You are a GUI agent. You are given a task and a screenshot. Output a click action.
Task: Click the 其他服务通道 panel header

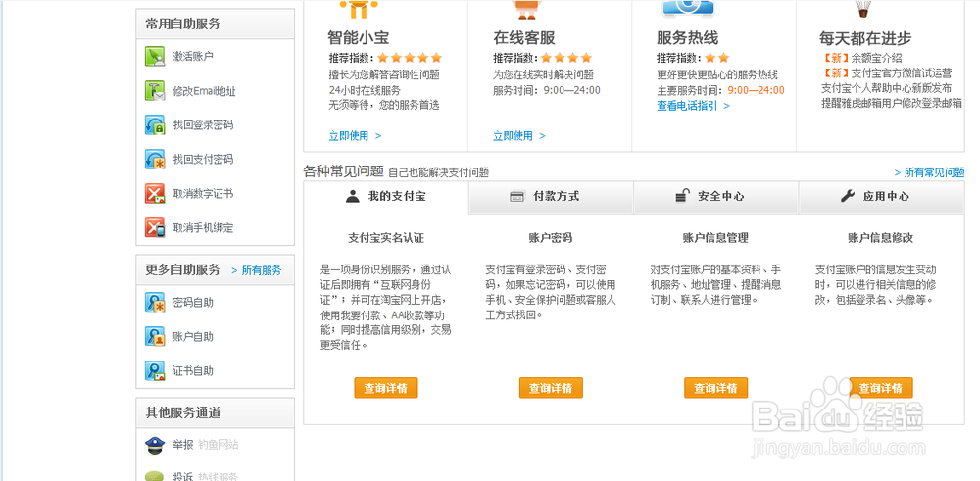[x=215, y=412]
